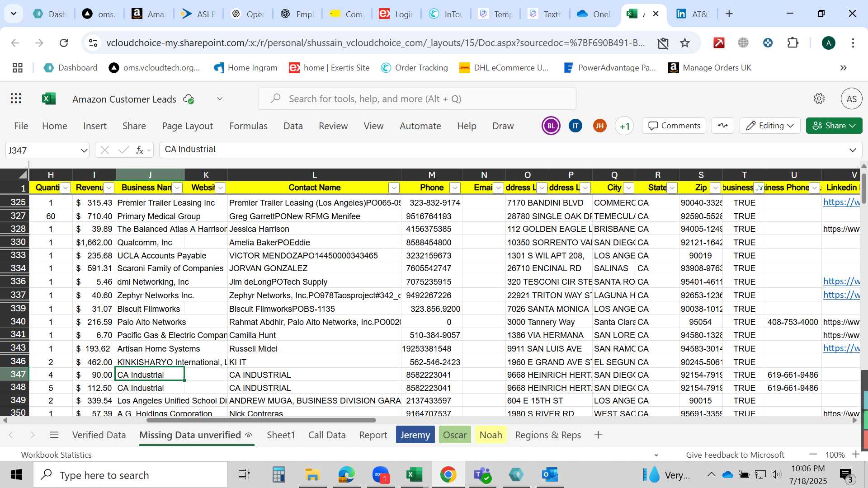Open Excel settings gear

[x=819, y=99]
